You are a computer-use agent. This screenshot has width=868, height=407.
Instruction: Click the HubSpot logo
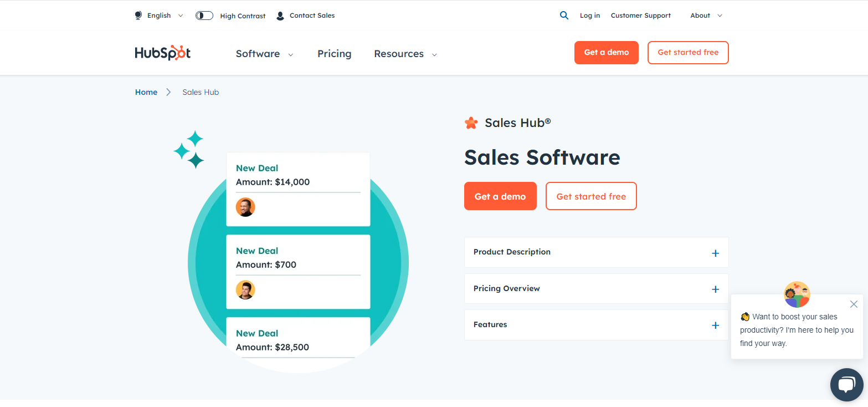pyautogui.click(x=163, y=53)
